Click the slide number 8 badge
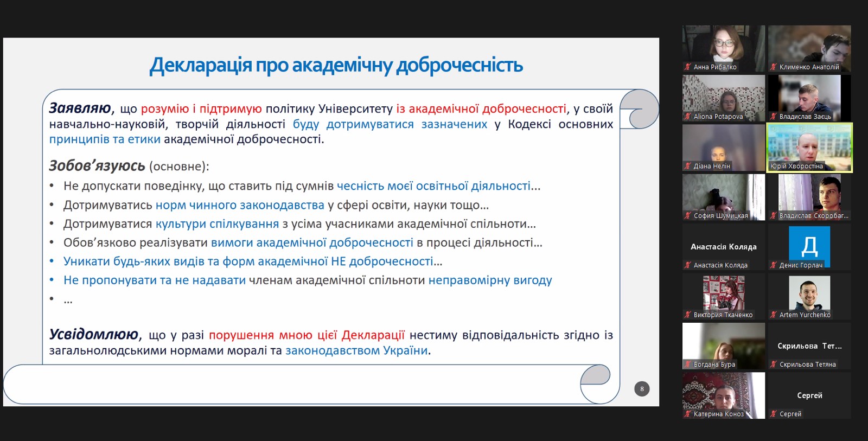This screenshot has height=441, width=868. 642,388
